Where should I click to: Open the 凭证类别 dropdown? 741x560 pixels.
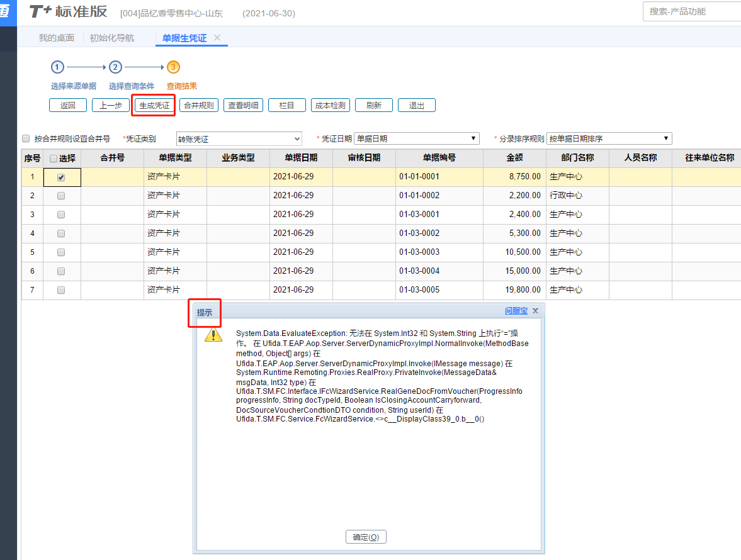point(239,139)
